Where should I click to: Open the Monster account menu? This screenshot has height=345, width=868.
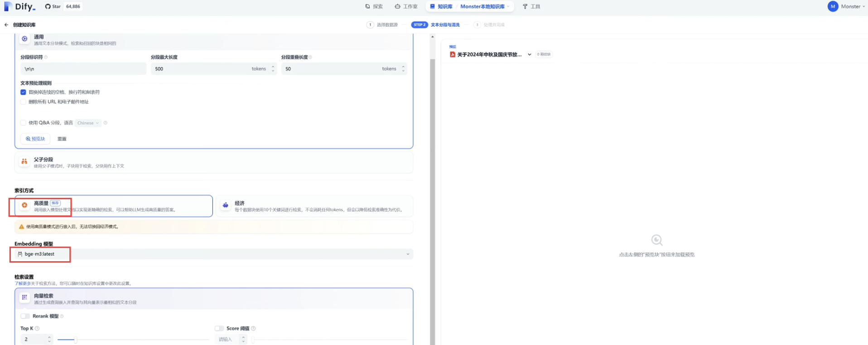coord(845,6)
